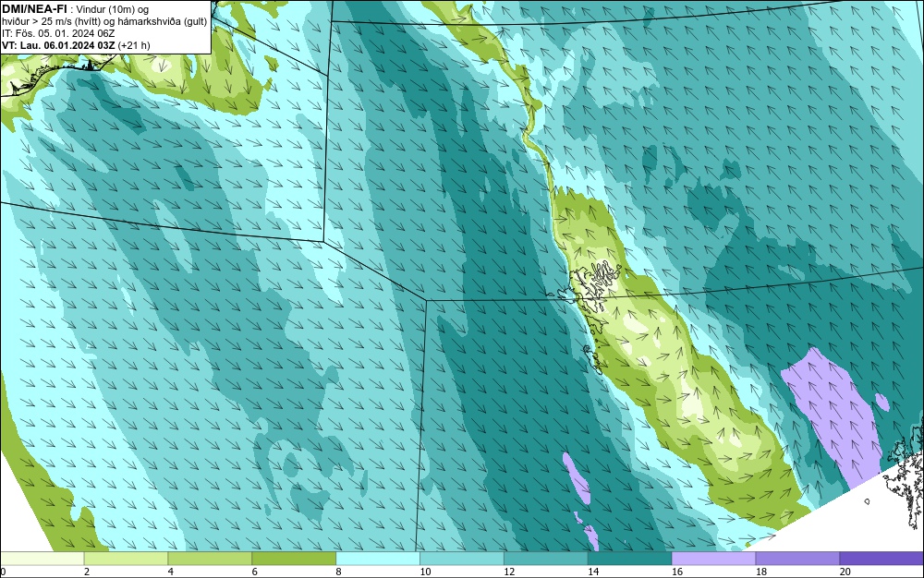Click the legend tick label '20'
The image size is (924, 578).
click(845, 572)
